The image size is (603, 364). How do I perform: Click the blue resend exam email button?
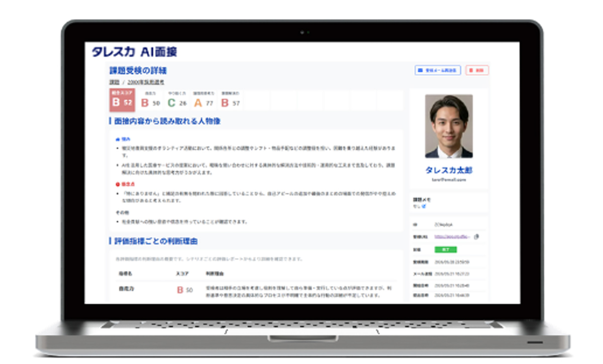438,70
